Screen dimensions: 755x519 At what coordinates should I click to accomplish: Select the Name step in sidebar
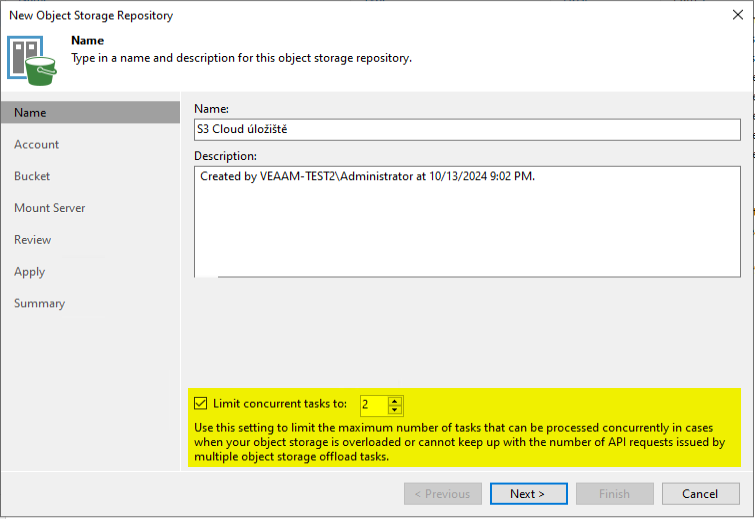click(91, 113)
